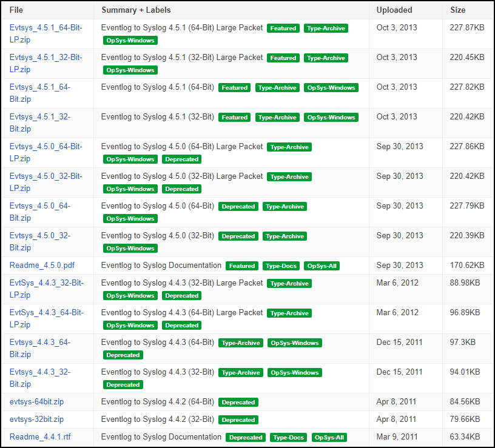The image size is (495, 448).
Task: Click Type-Archive label on 4.5.0 32-Bit Large Packet row
Action: pyautogui.click(x=289, y=176)
